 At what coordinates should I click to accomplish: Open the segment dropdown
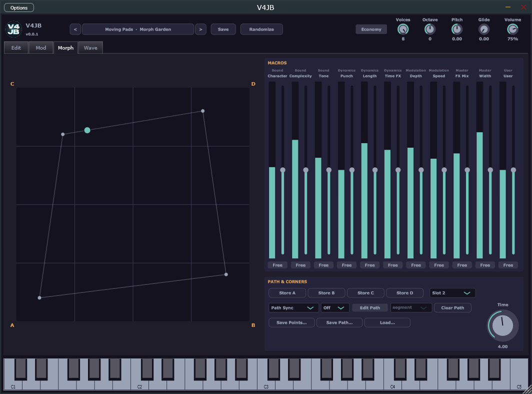click(411, 308)
